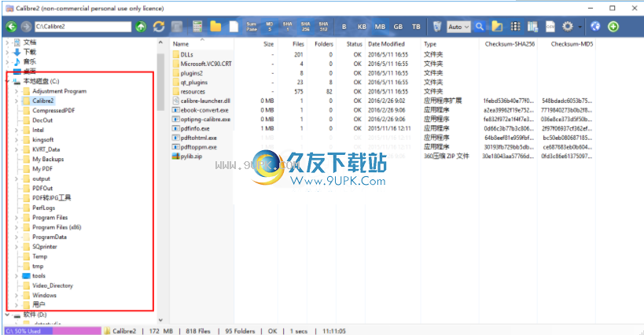Viewport: 644px width, 335px height.
Task: Toggle the yellow folder icon in toolbar
Action: tap(215, 27)
